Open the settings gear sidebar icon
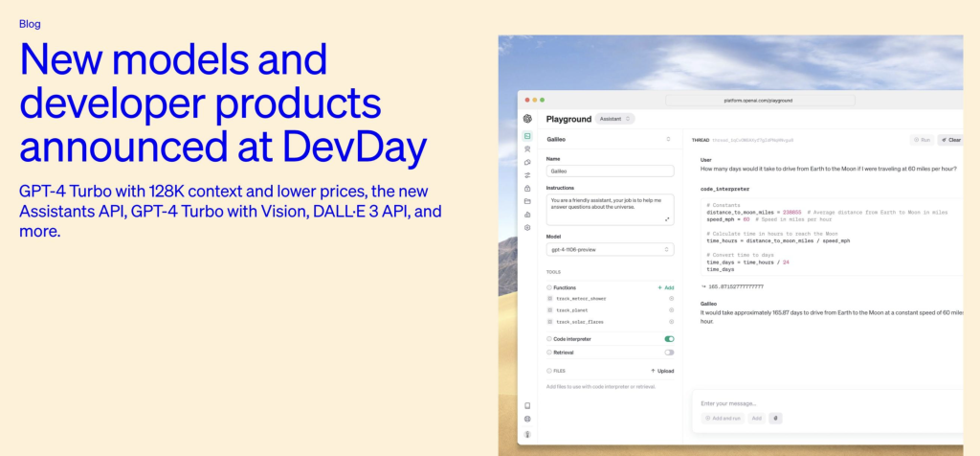The width and height of the screenshot is (980, 456). coord(527,228)
